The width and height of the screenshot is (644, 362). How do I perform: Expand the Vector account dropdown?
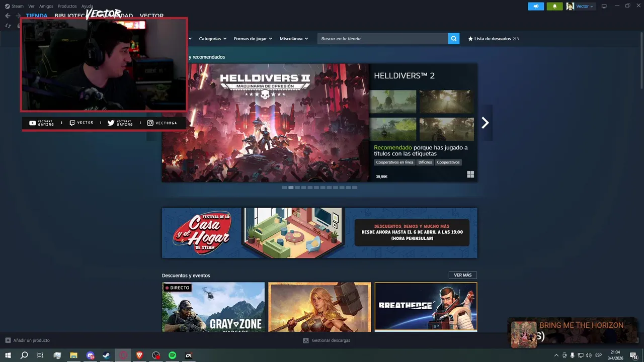point(585,6)
